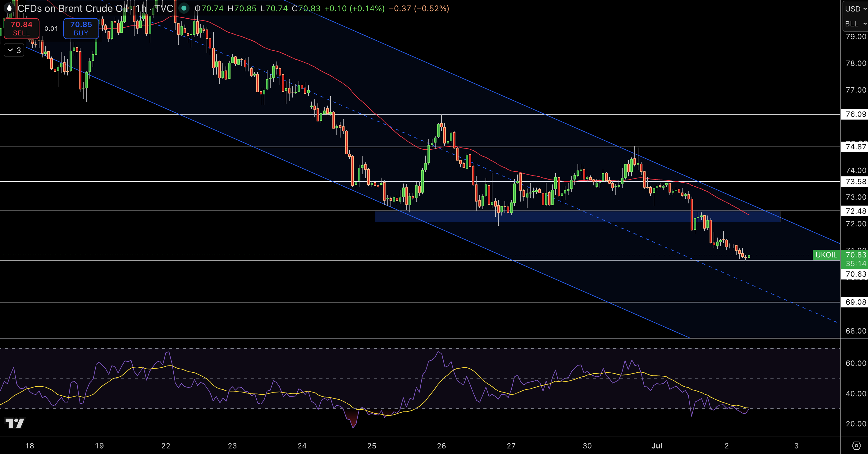Viewport: 868px width, 454px height.
Task: Select the 70.63 horizontal line price label
Action: [855, 274]
